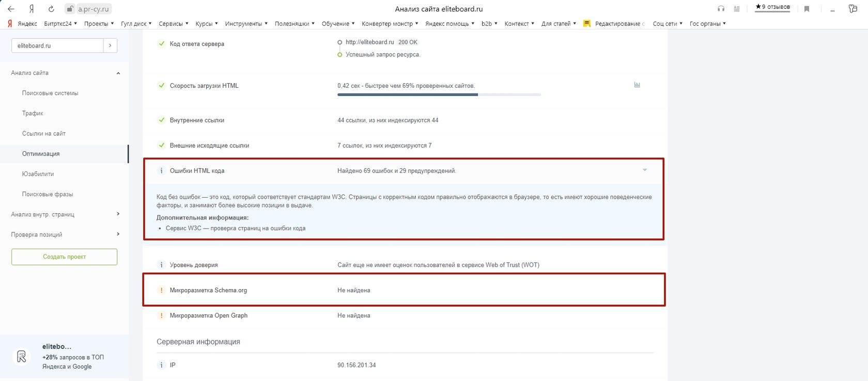Click the a.pr-cy.ru address bar
This screenshot has width=868, height=381.
click(94, 9)
